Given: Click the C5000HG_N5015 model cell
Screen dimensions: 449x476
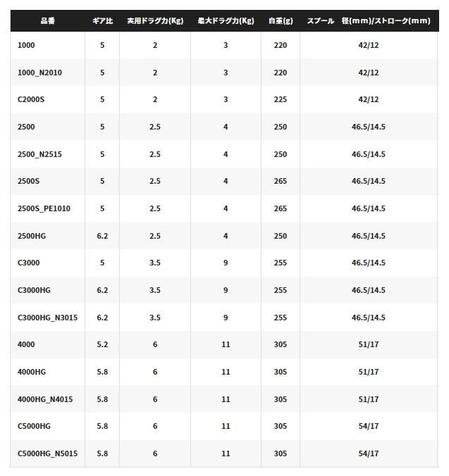Looking at the screenshot, I should point(47,453).
